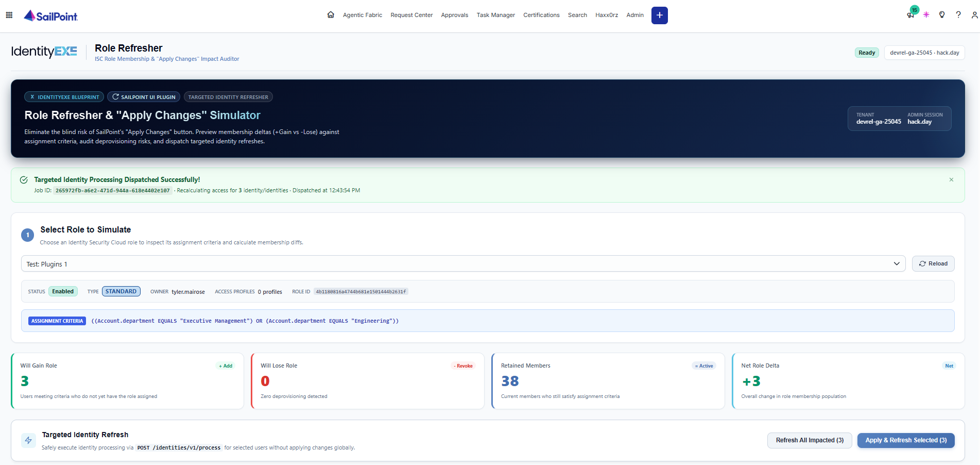This screenshot has width=980, height=465.
Task: Click the Role ID value
Action: [x=361, y=292]
